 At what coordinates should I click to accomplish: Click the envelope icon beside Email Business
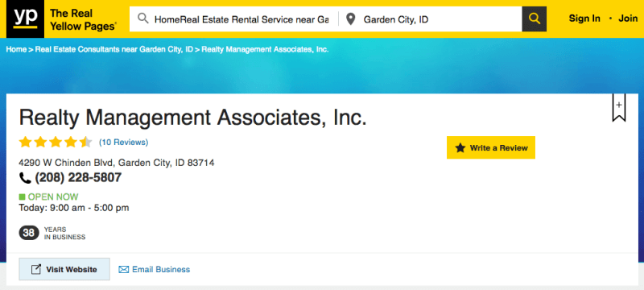[x=124, y=270]
